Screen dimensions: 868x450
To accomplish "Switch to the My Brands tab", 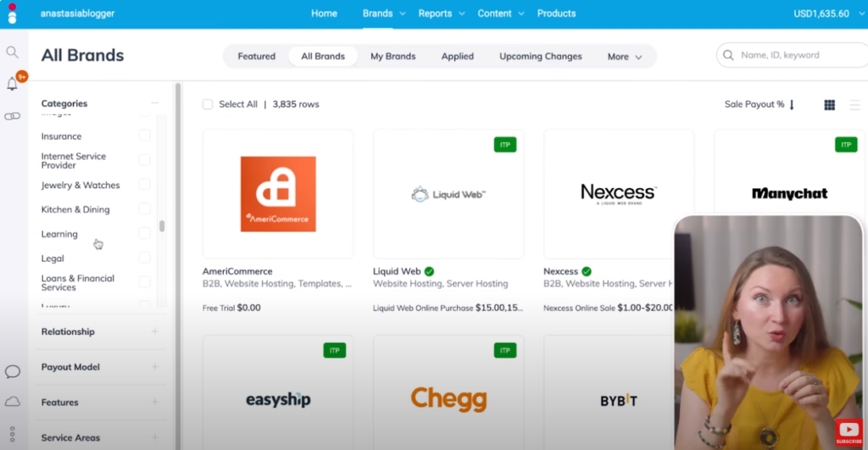I will pyautogui.click(x=392, y=57).
